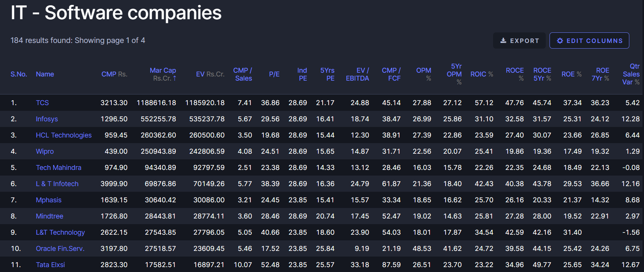Viewport: 644px width, 272px height.
Task: Click Tech Mahindra Qtr Sales Var -0.08
Action: pyautogui.click(x=631, y=168)
